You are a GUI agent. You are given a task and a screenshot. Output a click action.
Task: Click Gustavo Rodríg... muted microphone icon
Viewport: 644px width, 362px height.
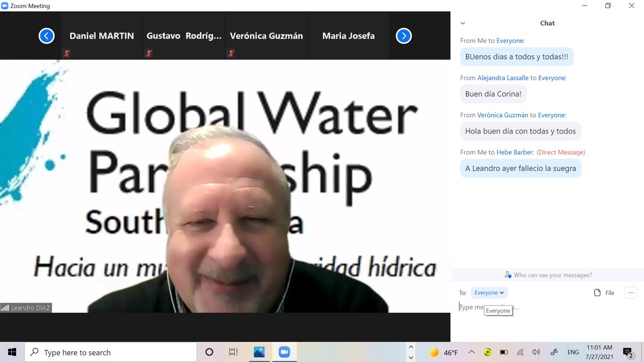tap(149, 53)
